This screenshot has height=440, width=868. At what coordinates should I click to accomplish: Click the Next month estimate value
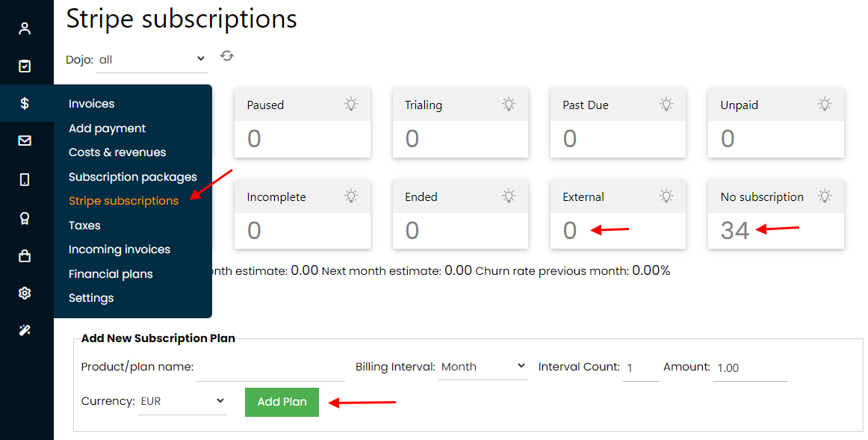459,270
